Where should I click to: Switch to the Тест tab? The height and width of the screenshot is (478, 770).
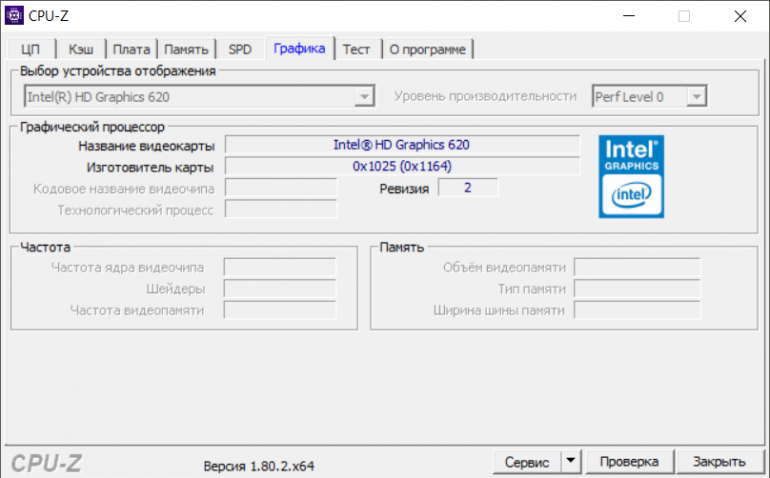tap(356, 50)
